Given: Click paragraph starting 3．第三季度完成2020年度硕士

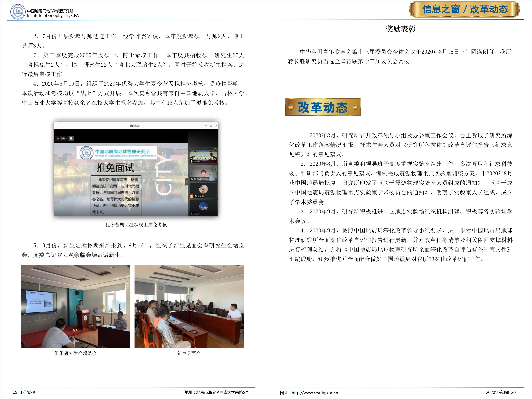Looking at the screenshot, I should click(x=133, y=65).
